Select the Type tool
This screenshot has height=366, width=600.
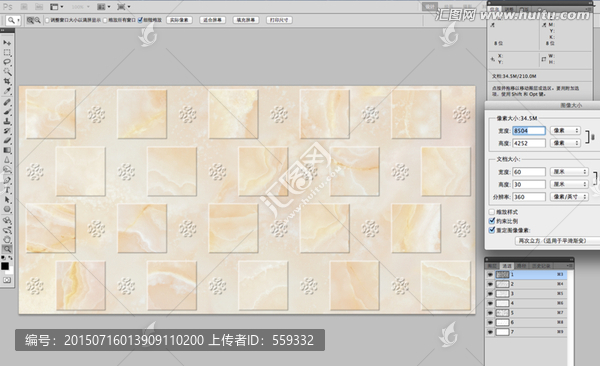pyautogui.click(x=7, y=190)
